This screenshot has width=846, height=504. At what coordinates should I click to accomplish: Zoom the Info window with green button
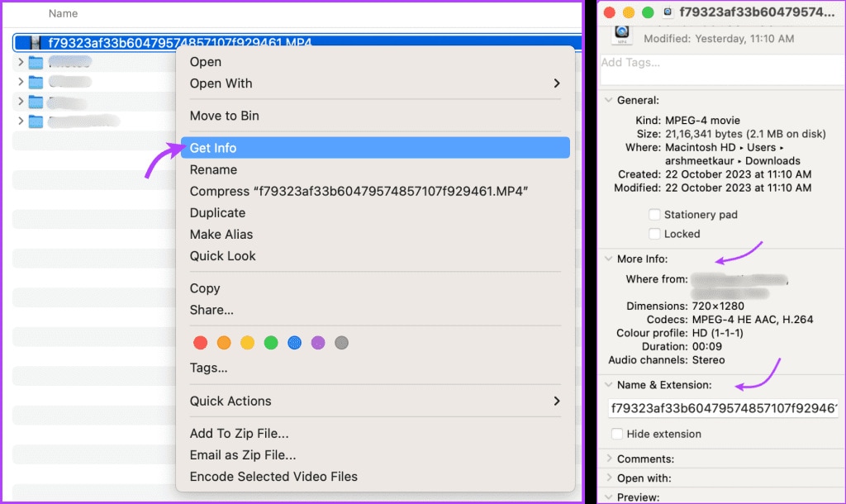(x=648, y=12)
